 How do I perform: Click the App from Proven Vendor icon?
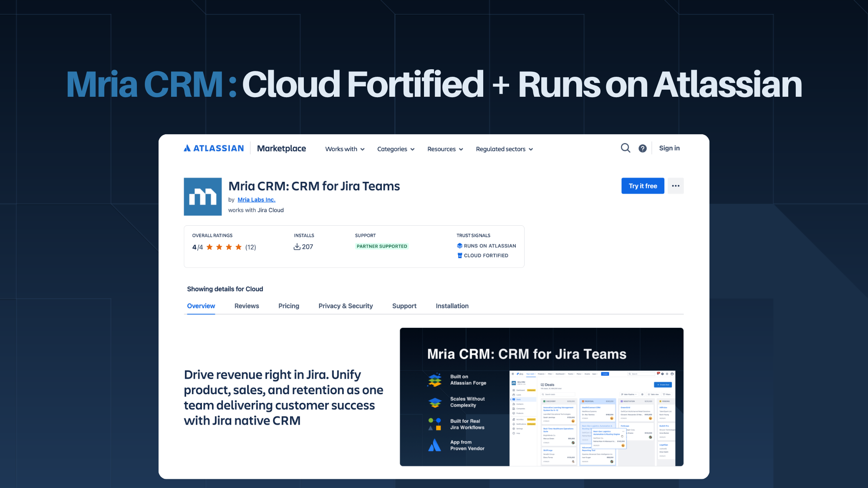coord(435,445)
